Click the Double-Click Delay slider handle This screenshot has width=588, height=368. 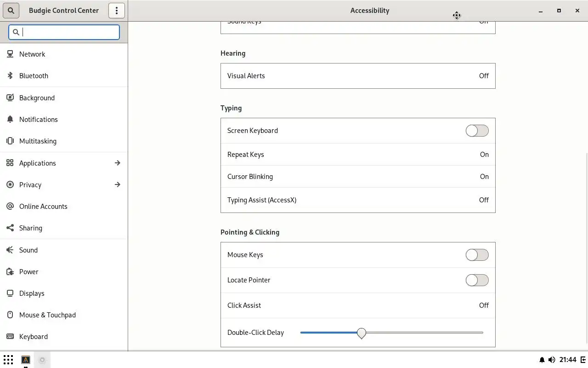coord(362,333)
